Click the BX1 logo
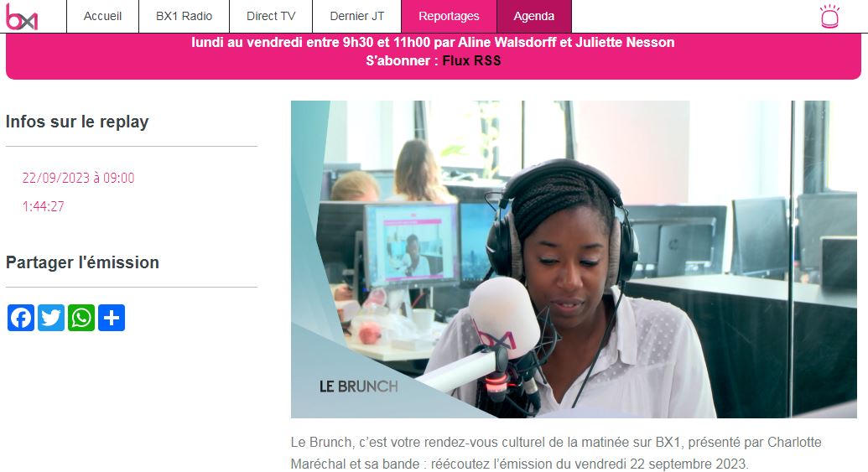Image resolution: width=868 pixels, height=472 pixels. 22,17
